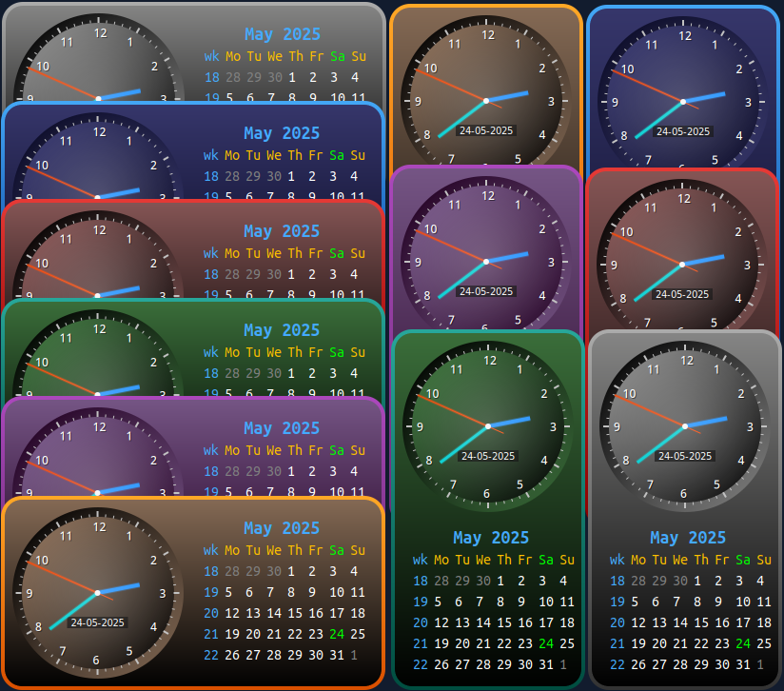This screenshot has width=784, height=691.
Task: Click the 24-05-2025 date label under the orange clock
Action: point(99,622)
